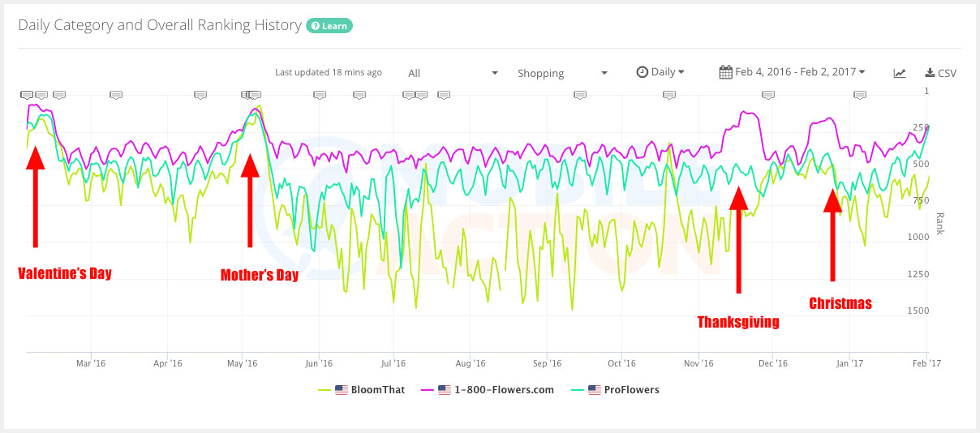Click the clock icon beside Daily
Viewport: 980px width, 433px height.
tap(642, 72)
